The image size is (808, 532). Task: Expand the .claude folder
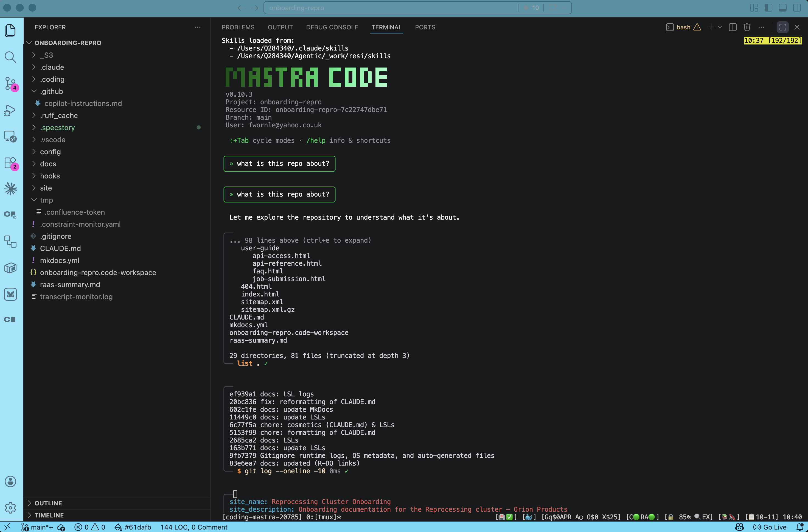pyautogui.click(x=117, y=67)
